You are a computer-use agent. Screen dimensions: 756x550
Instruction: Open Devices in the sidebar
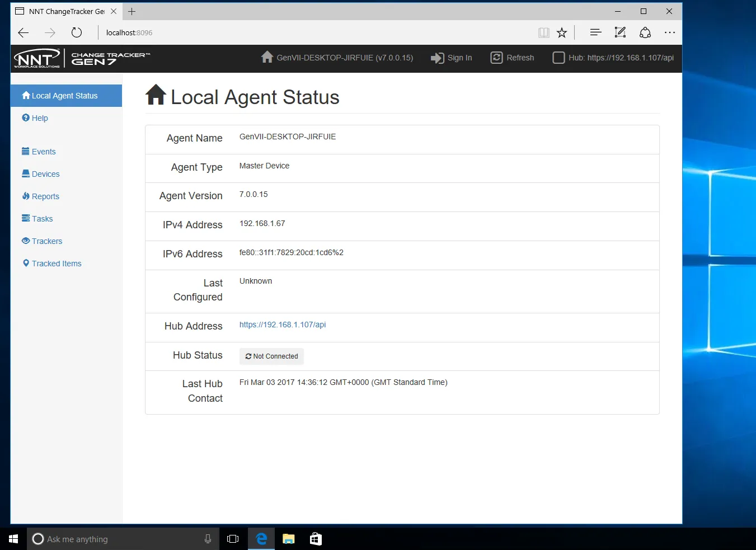[x=40, y=174]
